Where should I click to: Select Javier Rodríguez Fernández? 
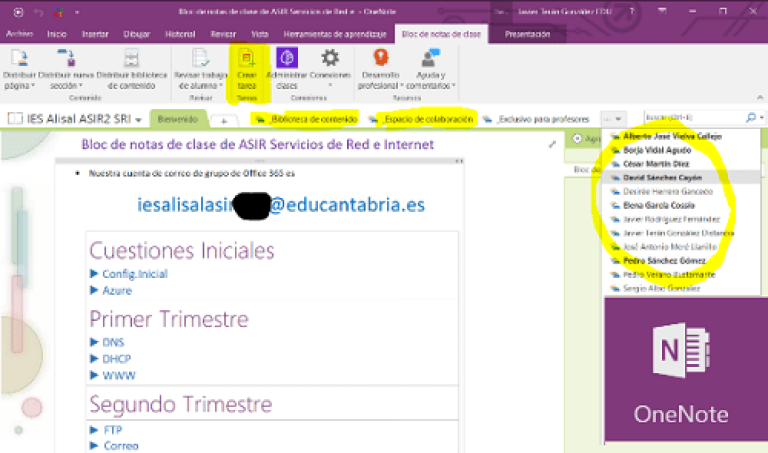(x=671, y=219)
